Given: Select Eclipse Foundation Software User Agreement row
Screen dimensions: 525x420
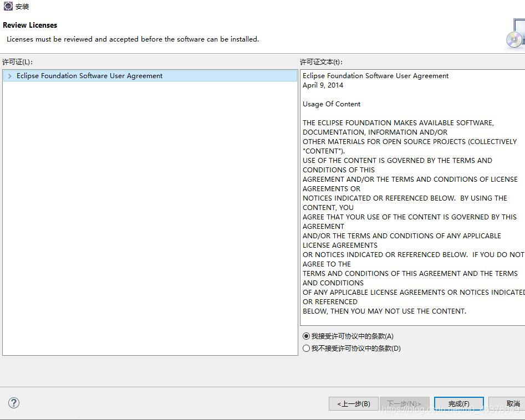Looking at the screenshot, I should (150, 76).
